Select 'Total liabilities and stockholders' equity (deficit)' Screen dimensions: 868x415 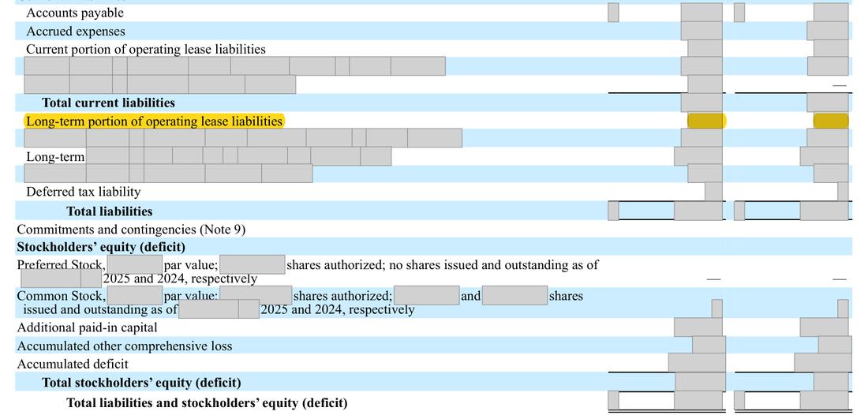click(207, 403)
